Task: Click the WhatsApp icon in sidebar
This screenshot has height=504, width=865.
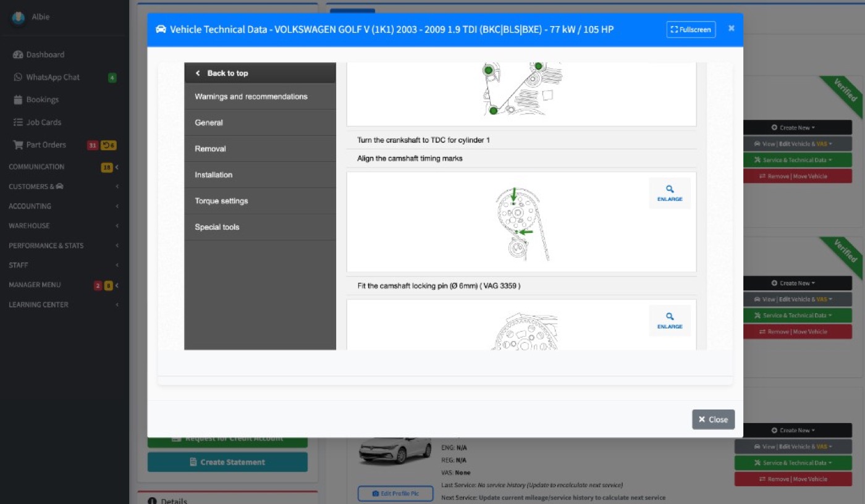Action: coord(18,77)
